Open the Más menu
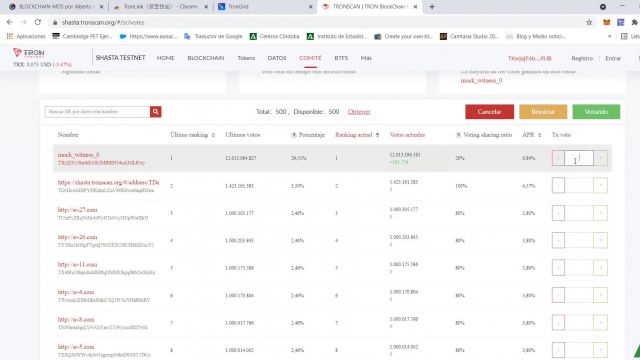 coord(366,58)
